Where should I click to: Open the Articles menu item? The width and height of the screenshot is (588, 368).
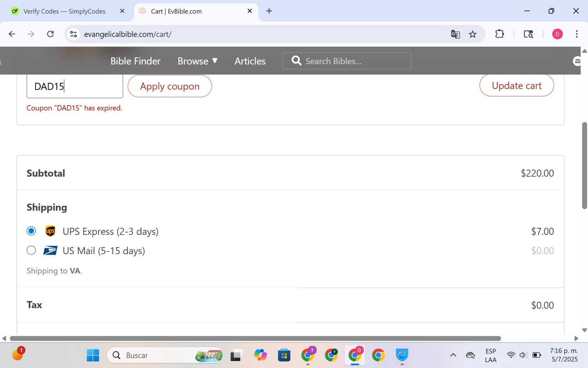[250, 61]
